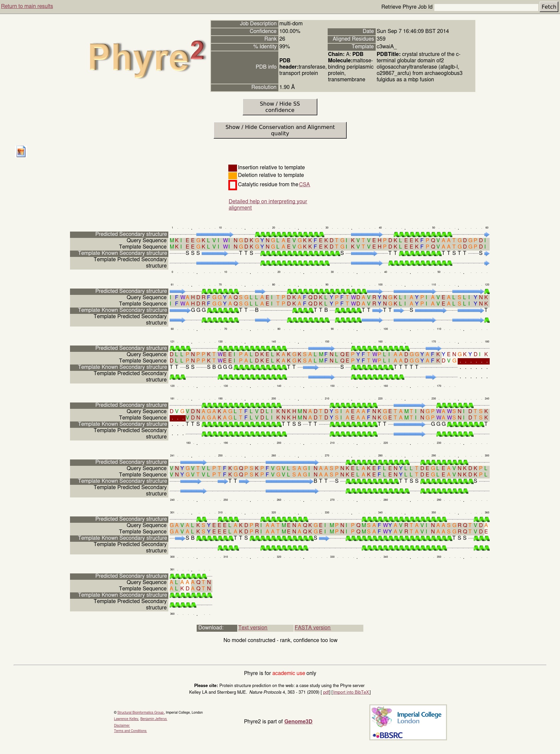560x754 pixels.
Task: Click the small document image icon
Action: tap(21, 152)
